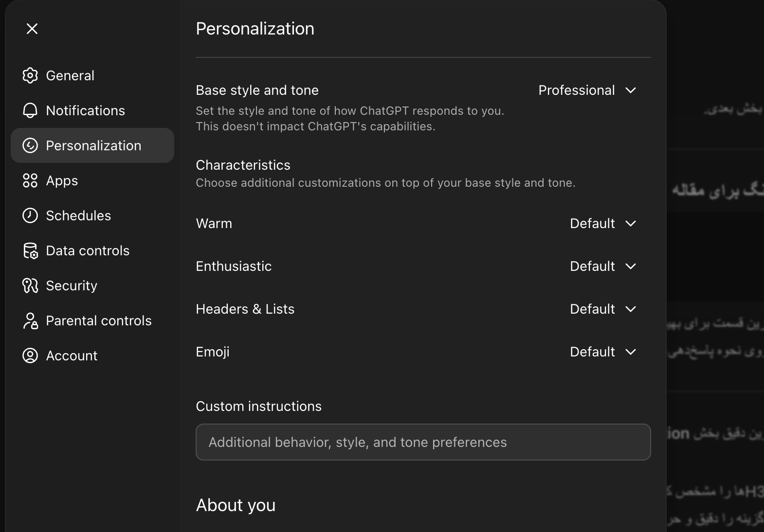Click the Data controls database icon
764x532 pixels.
pyautogui.click(x=30, y=250)
